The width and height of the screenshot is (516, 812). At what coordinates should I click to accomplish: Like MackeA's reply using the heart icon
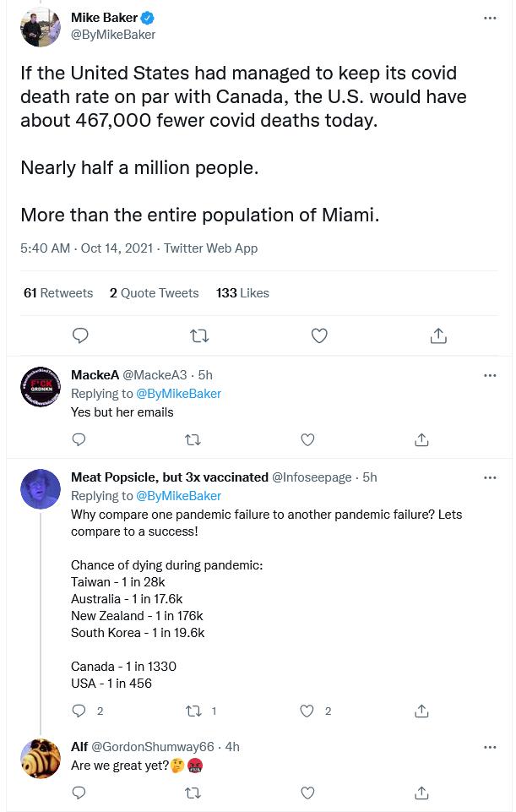point(307,439)
